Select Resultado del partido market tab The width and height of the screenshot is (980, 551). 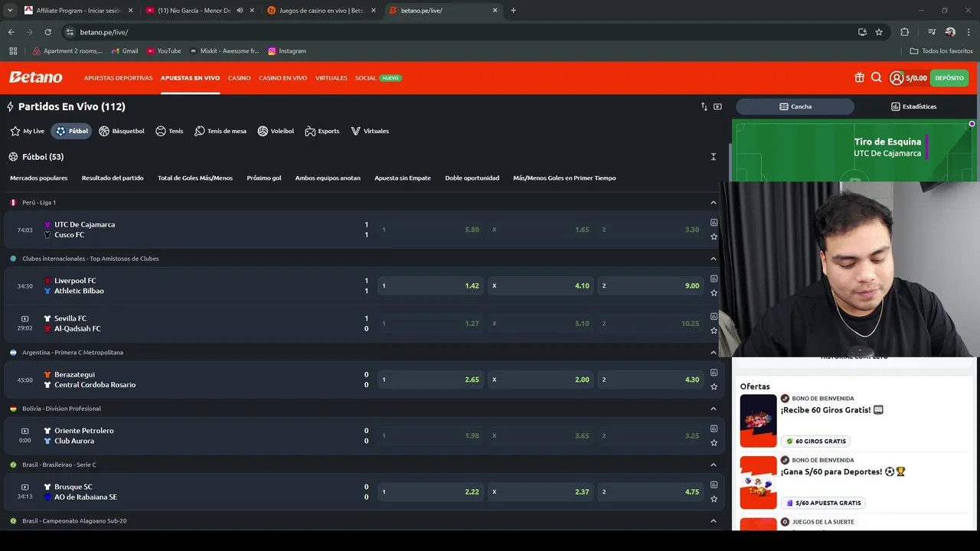pyautogui.click(x=113, y=178)
